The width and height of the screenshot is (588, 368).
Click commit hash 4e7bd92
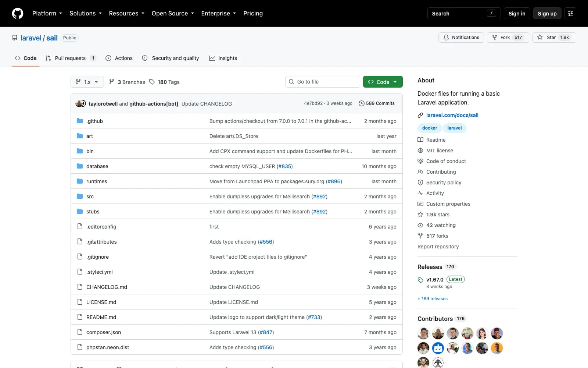pyautogui.click(x=313, y=103)
